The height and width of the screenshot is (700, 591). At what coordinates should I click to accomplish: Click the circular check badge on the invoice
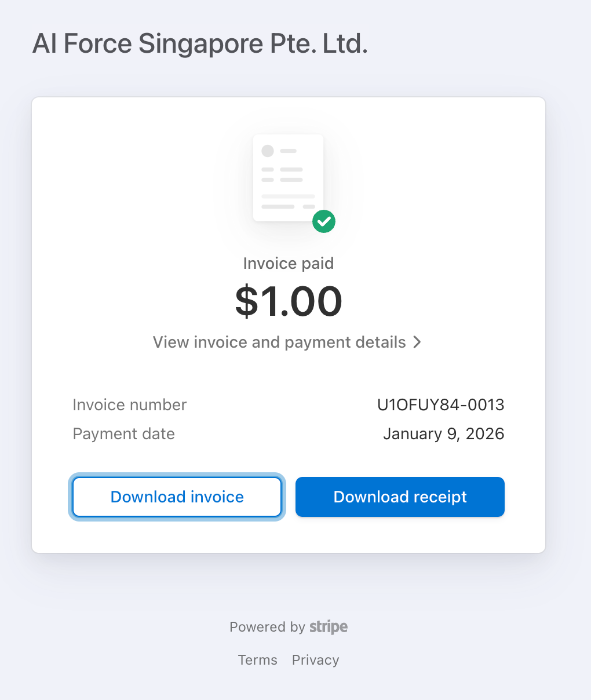(x=323, y=221)
